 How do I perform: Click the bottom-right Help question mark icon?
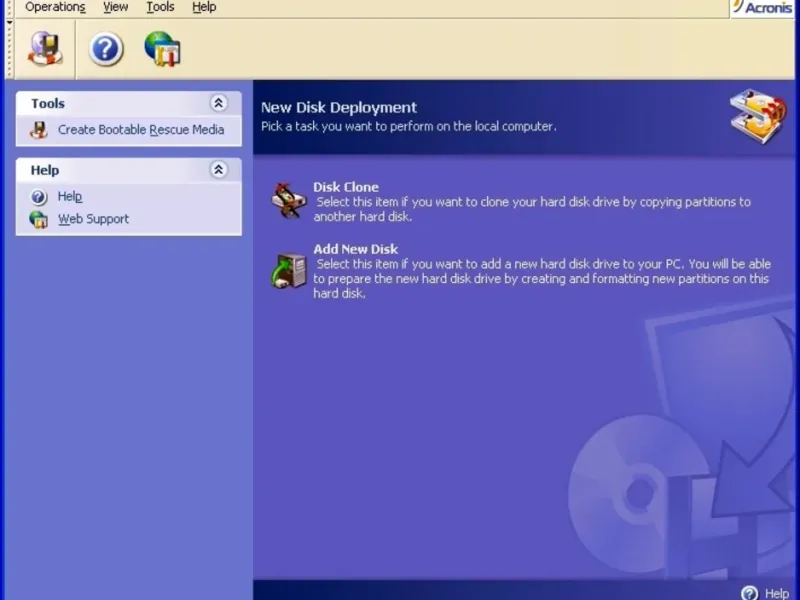coord(749,593)
